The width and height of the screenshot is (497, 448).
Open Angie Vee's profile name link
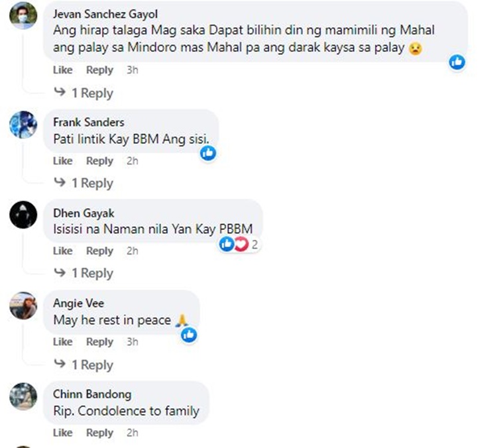(78, 304)
